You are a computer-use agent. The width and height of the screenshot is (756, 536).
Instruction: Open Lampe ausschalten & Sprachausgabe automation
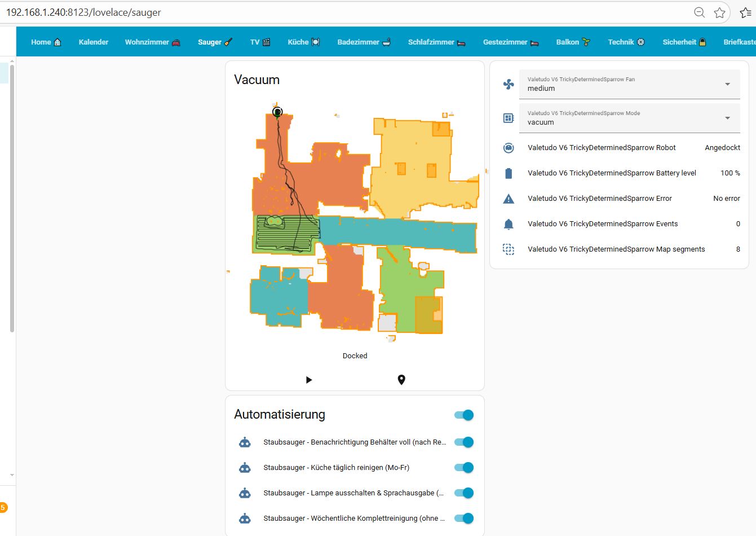pos(353,493)
